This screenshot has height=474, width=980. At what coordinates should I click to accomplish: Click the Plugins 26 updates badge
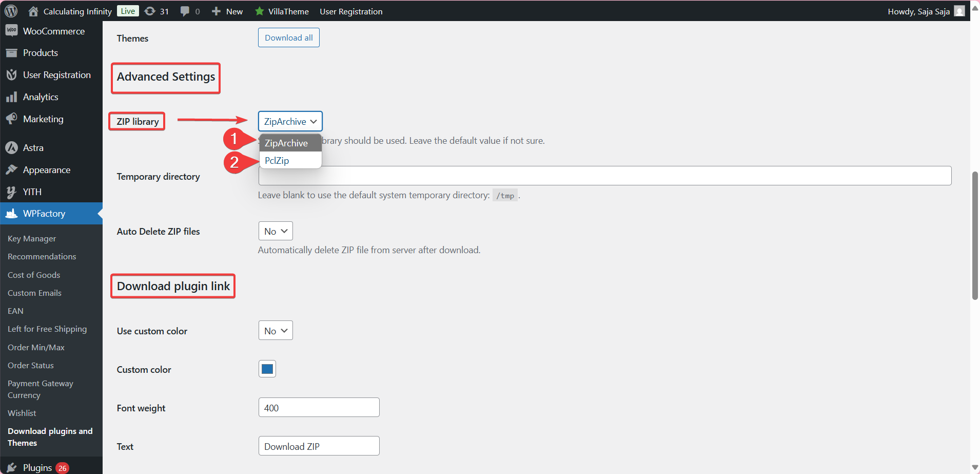click(x=63, y=468)
